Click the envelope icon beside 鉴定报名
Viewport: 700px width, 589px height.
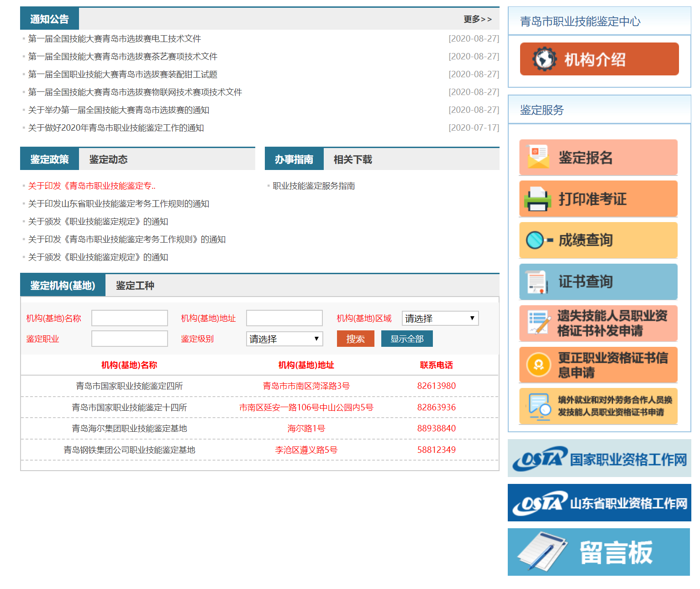[538, 157]
